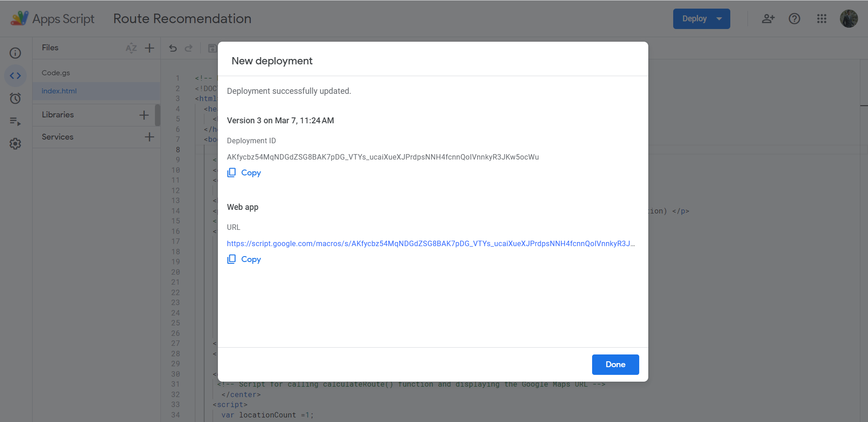868x422 pixels.
Task: Open the web app script.google.com URL link
Action: click(431, 243)
